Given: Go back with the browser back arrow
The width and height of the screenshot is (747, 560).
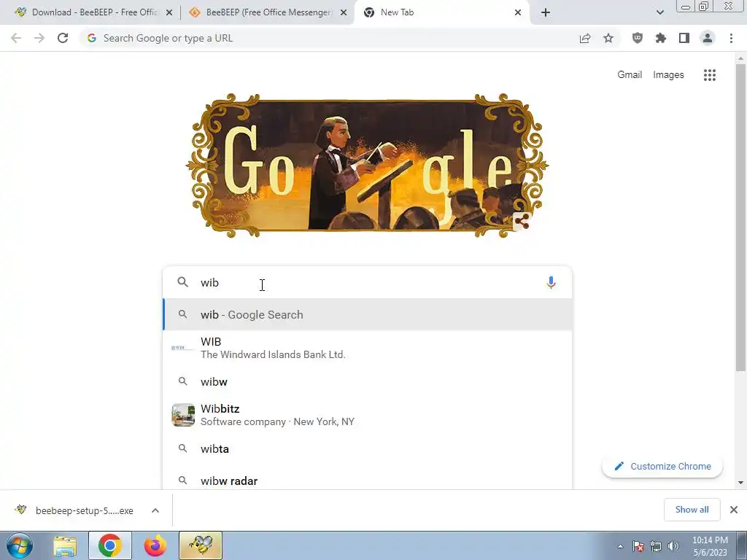Looking at the screenshot, I should click(x=16, y=38).
